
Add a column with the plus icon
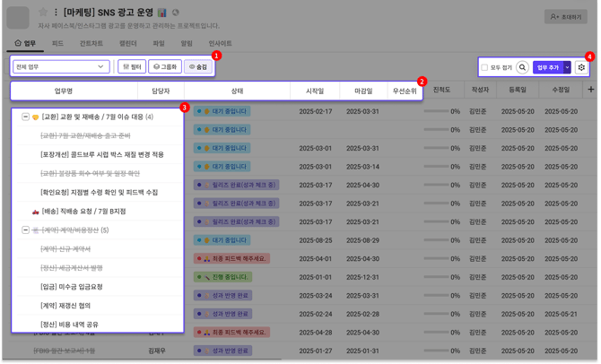[x=590, y=90]
